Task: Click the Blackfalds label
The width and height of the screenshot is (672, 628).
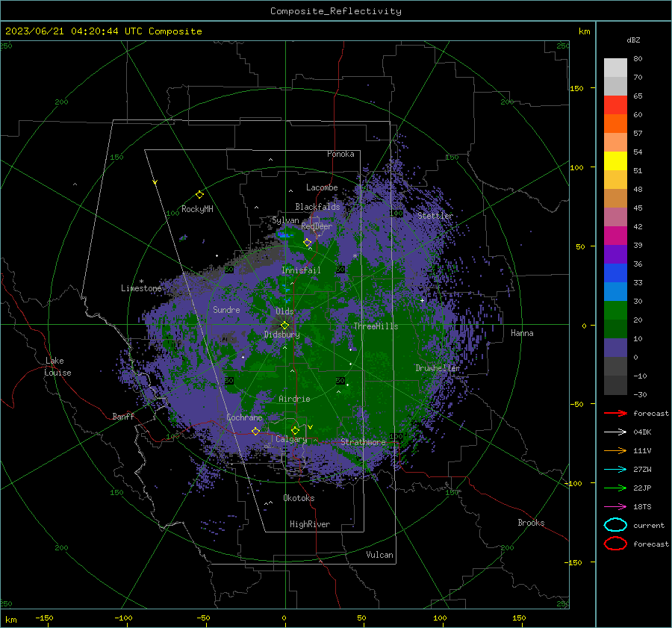Action: [x=317, y=207]
